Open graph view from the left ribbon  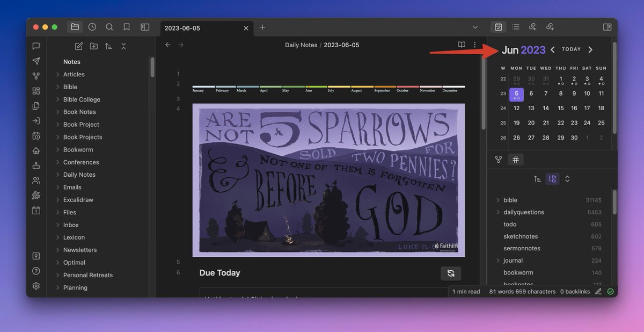36,76
